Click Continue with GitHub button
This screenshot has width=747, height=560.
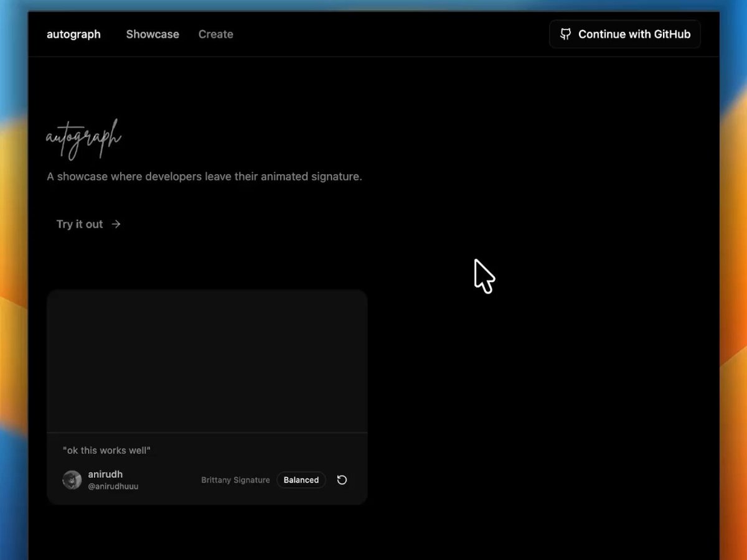pyautogui.click(x=625, y=34)
